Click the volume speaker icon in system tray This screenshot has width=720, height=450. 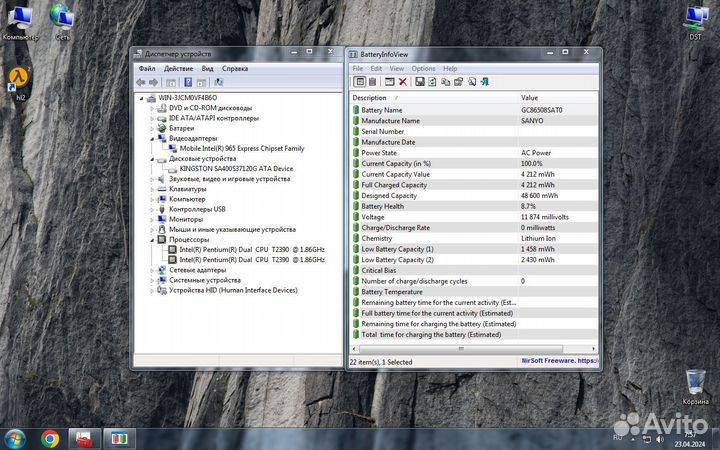tap(660, 439)
